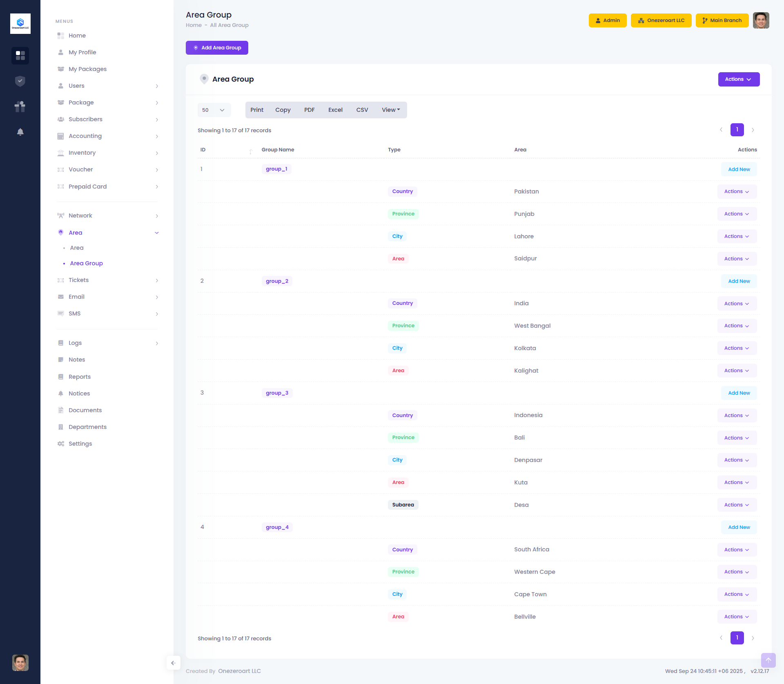Open the gift icon in dark sidebar
This screenshot has width=784, height=684.
click(20, 107)
